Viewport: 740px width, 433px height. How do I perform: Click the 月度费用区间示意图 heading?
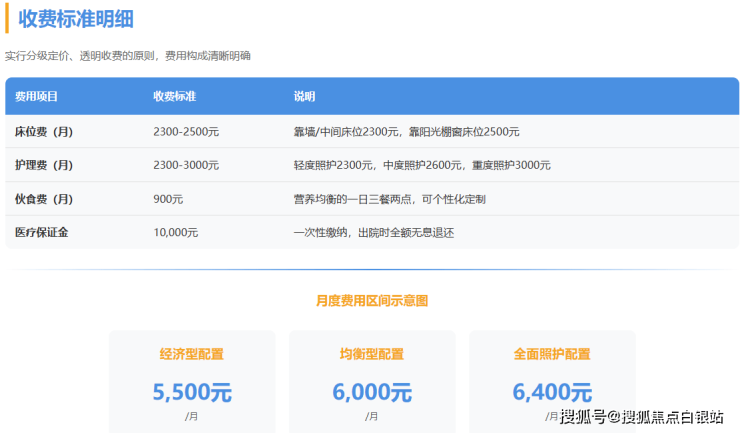(372, 300)
